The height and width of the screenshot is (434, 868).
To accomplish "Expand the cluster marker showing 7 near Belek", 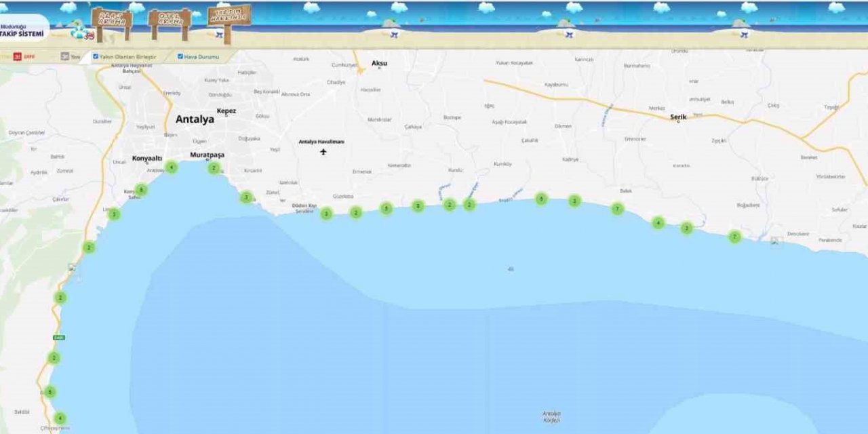I will [x=617, y=209].
